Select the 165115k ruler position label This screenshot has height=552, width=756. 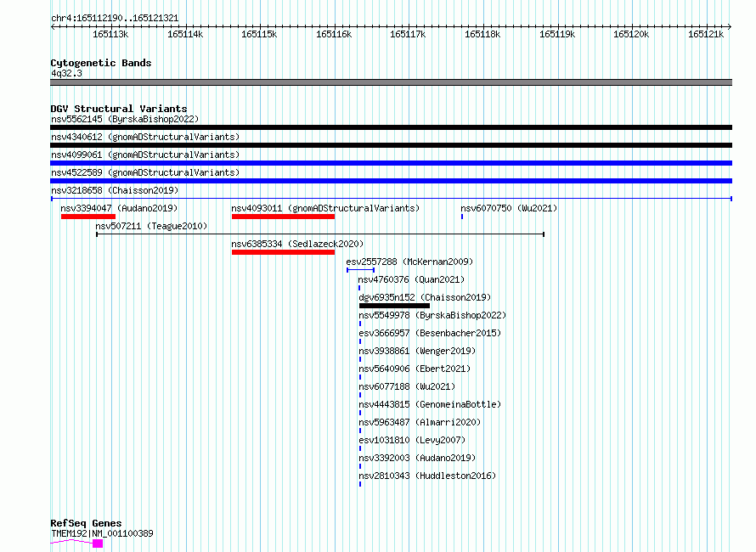click(x=259, y=34)
